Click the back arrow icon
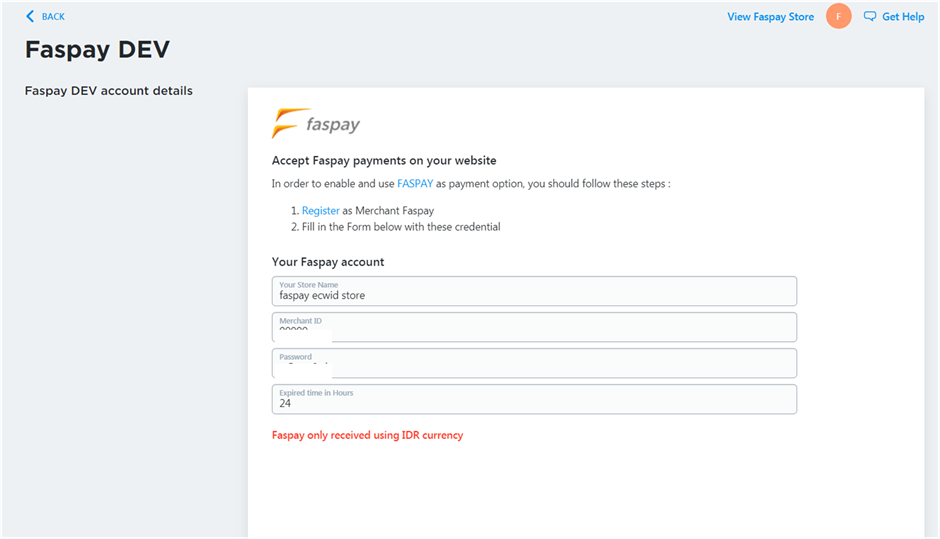Viewport: 940px width, 539px height. [30, 17]
